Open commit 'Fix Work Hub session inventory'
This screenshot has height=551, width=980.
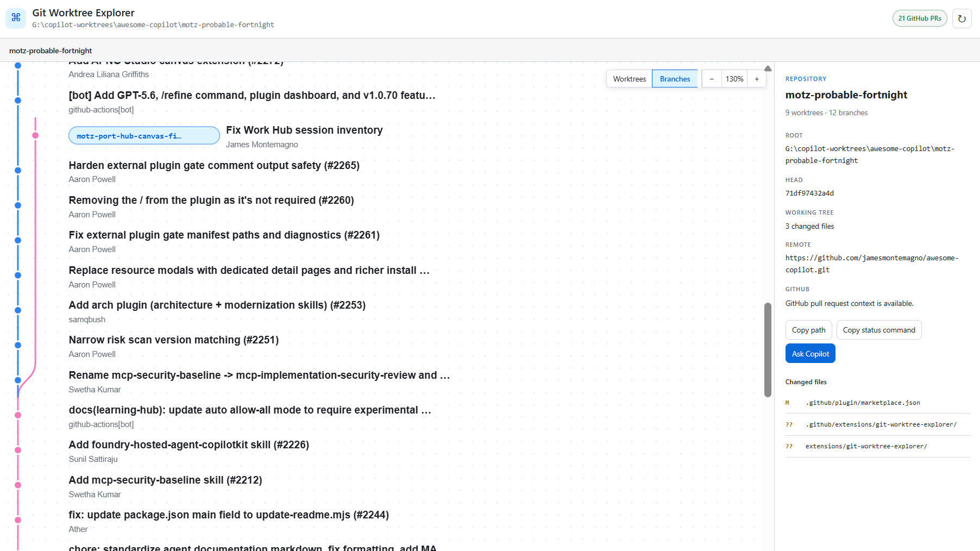(x=304, y=130)
